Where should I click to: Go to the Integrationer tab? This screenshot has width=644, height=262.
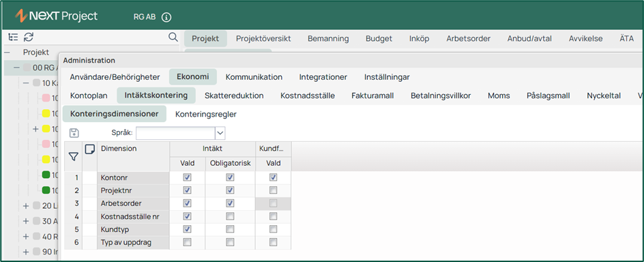pyautogui.click(x=323, y=77)
